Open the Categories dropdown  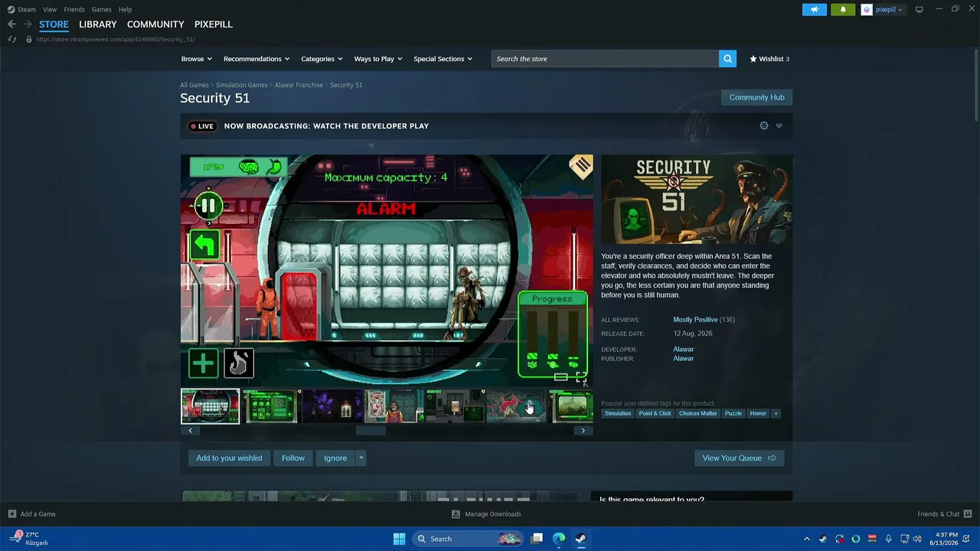322,59
